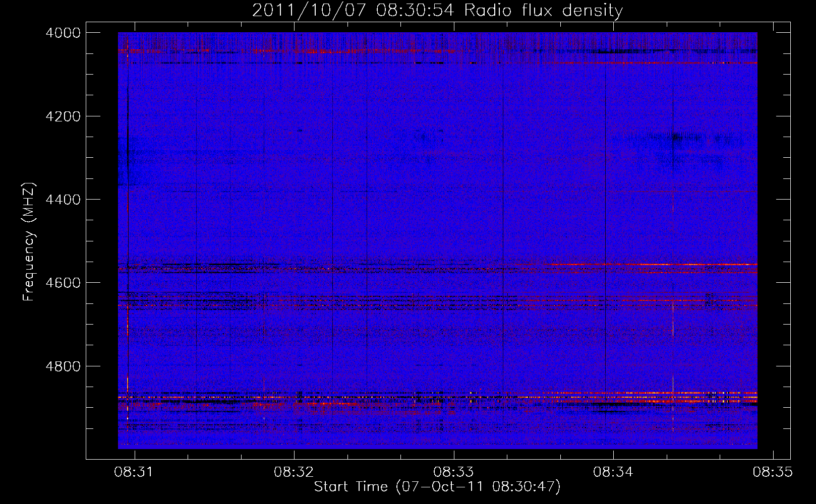
Task: Click the 'Frequency (MHZ)' axis label
Action: [29, 242]
